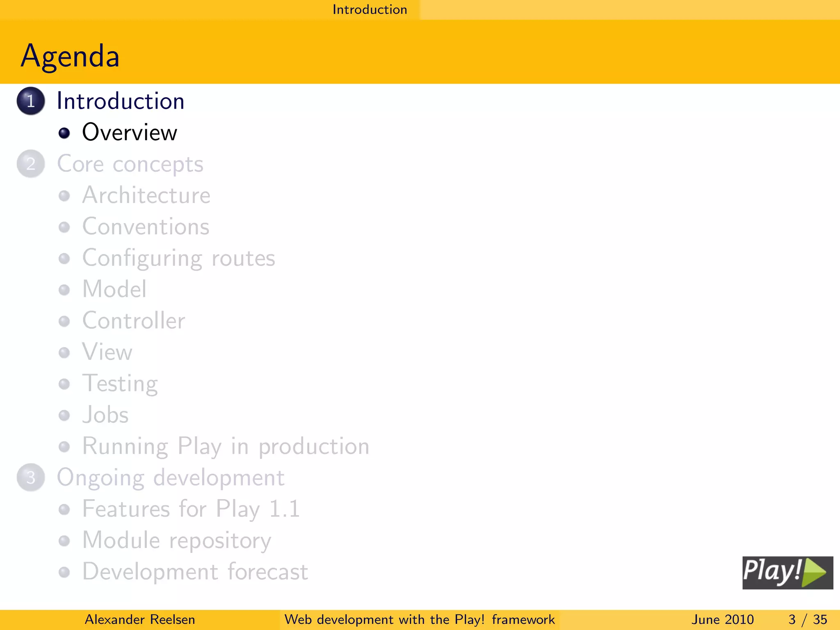Jump to the Core concepts section
This screenshot has width=840, height=630.
(x=130, y=164)
